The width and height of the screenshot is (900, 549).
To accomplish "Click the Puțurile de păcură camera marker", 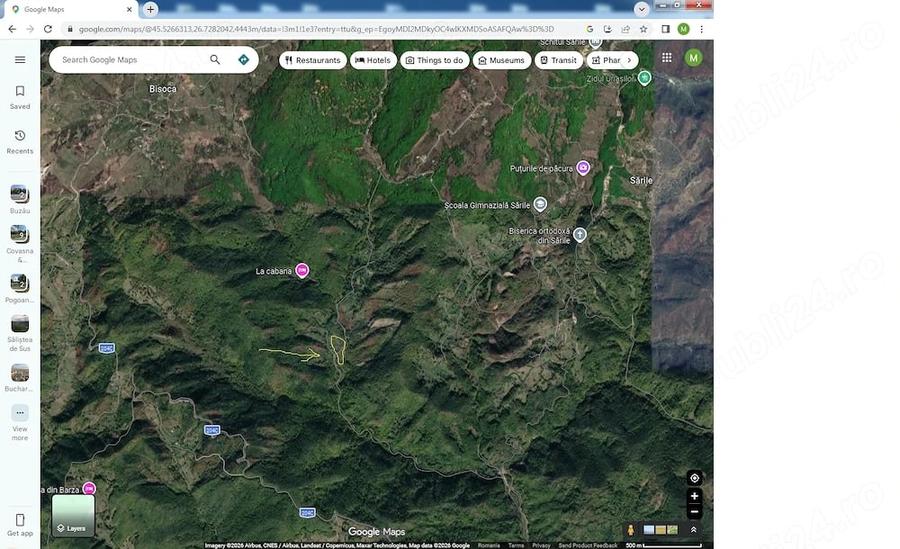I will point(583,168).
